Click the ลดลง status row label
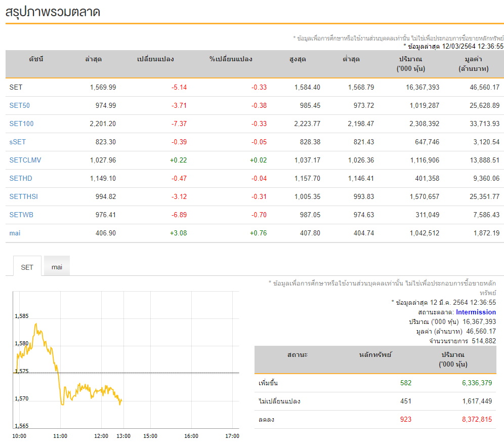This screenshot has width=504, height=445. (x=267, y=420)
